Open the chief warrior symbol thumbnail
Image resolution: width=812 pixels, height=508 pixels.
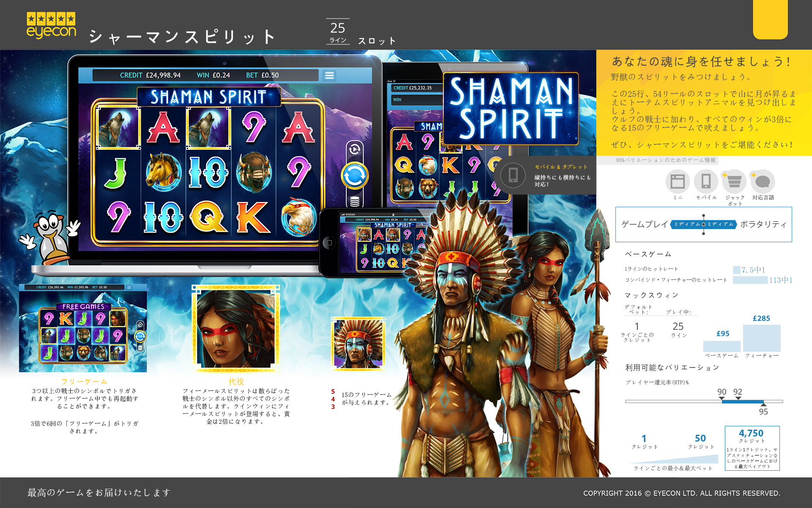point(358,344)
